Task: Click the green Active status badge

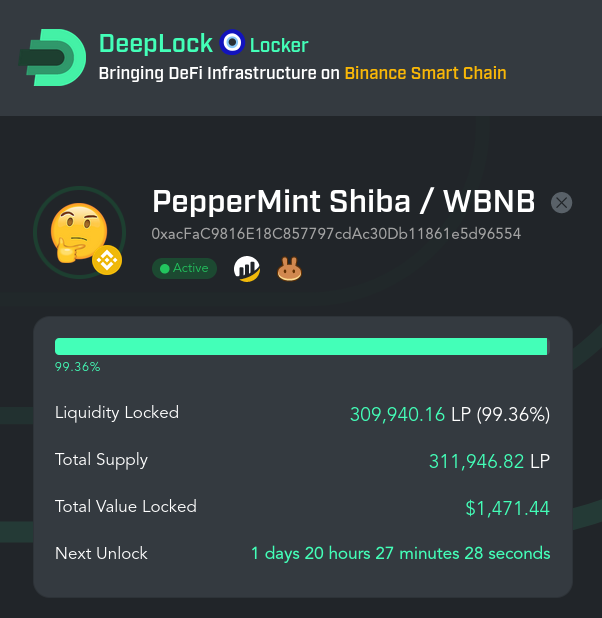Action: pos(185,268)
